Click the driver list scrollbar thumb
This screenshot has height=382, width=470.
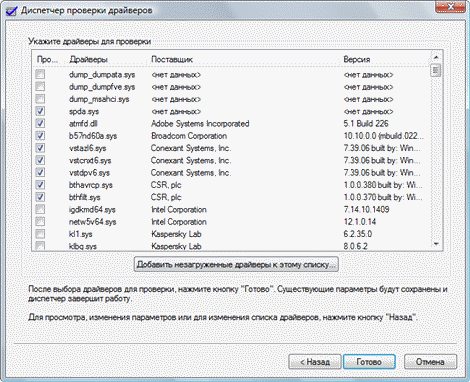point(436,70)
